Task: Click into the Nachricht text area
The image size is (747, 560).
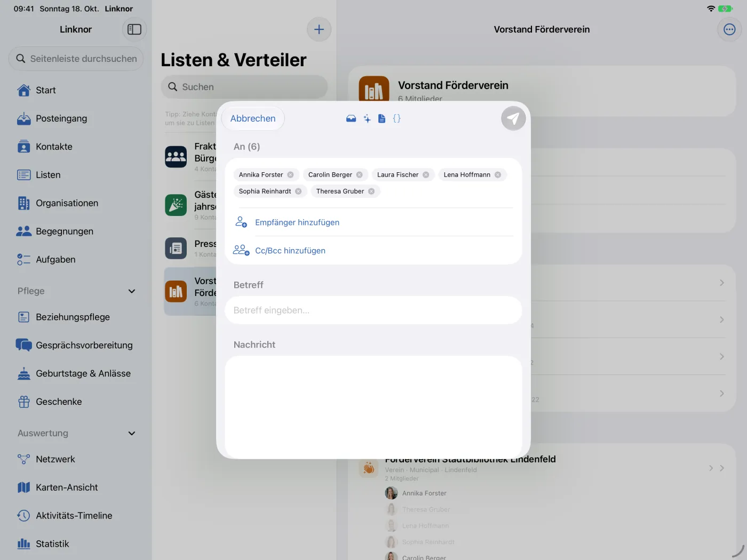Action: 373,406
